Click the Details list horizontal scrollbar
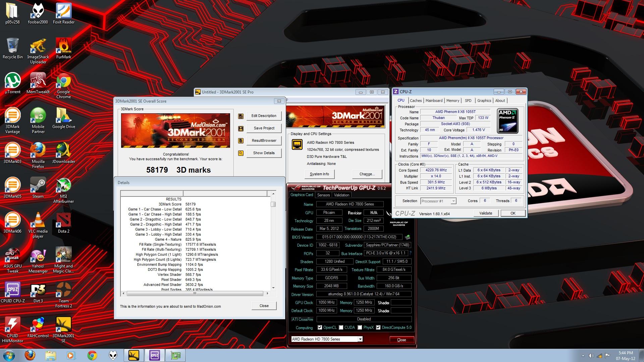Image resolution: width=644 pixels, height=362 pixels. point(195,293)
